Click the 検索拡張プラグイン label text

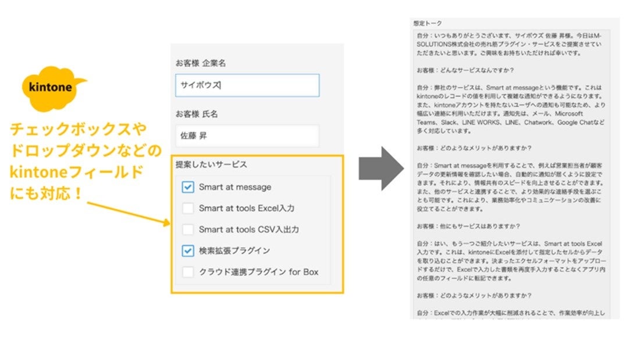point(234,250)
